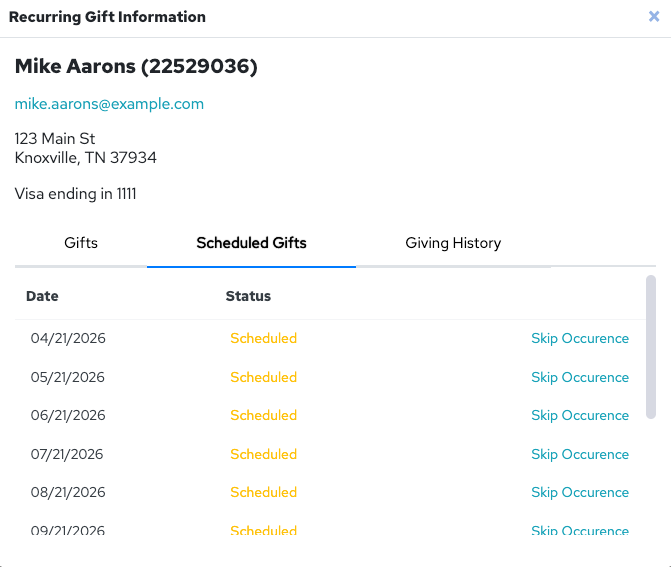
Task: Open the Giving History tab
Action: point(453,243)
